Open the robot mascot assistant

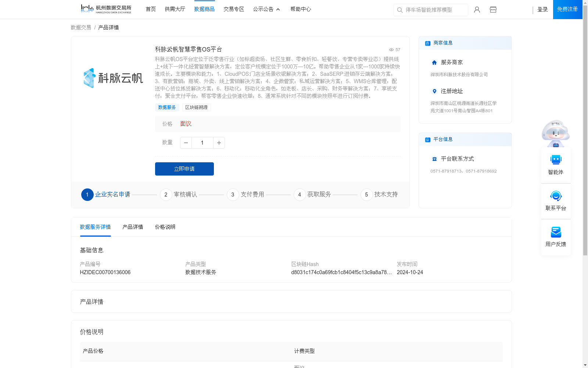(556, 133)
